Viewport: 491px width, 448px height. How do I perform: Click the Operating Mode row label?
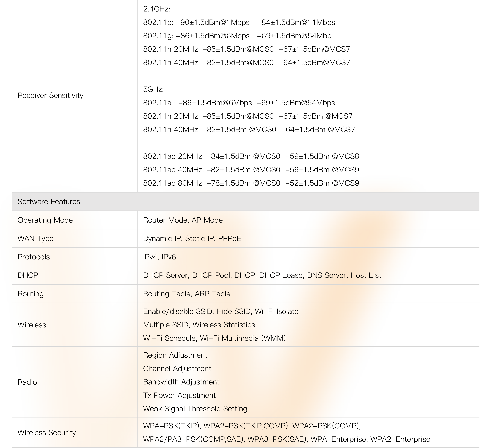tap(45, 220)
